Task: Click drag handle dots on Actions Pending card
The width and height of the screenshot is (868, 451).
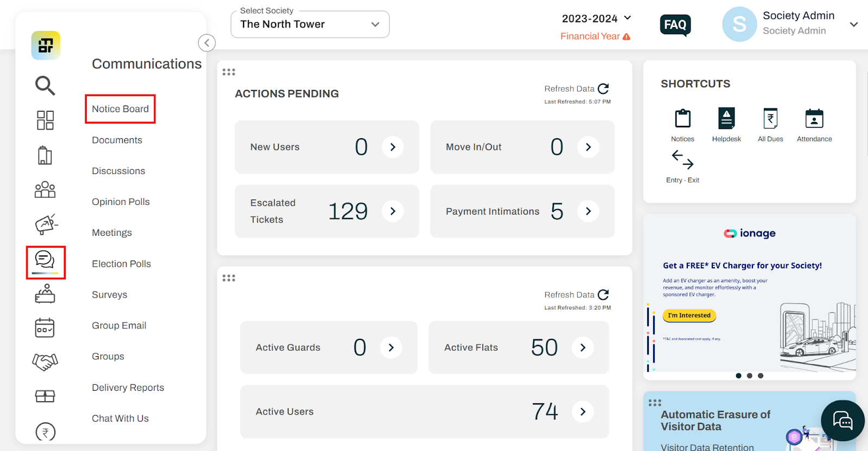Action: pyautogui.click(x=229, y=72)
